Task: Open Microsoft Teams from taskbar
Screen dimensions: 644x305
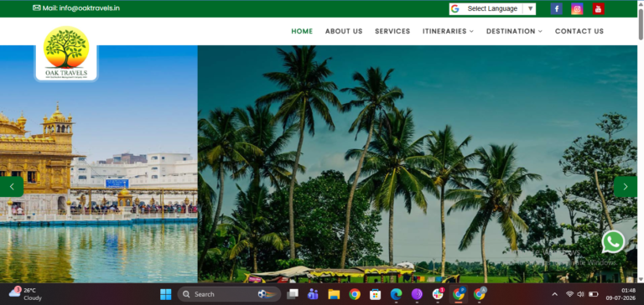Action: click(313, 294)
